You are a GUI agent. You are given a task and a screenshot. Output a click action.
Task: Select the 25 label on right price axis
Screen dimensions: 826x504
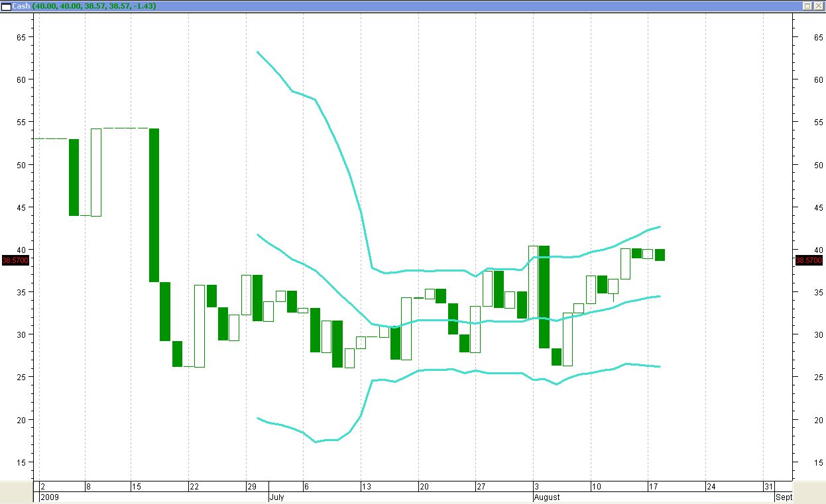(819, 377)
